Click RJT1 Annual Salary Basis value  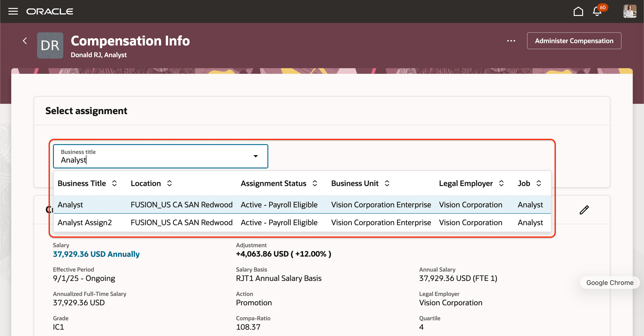[279, 278]
